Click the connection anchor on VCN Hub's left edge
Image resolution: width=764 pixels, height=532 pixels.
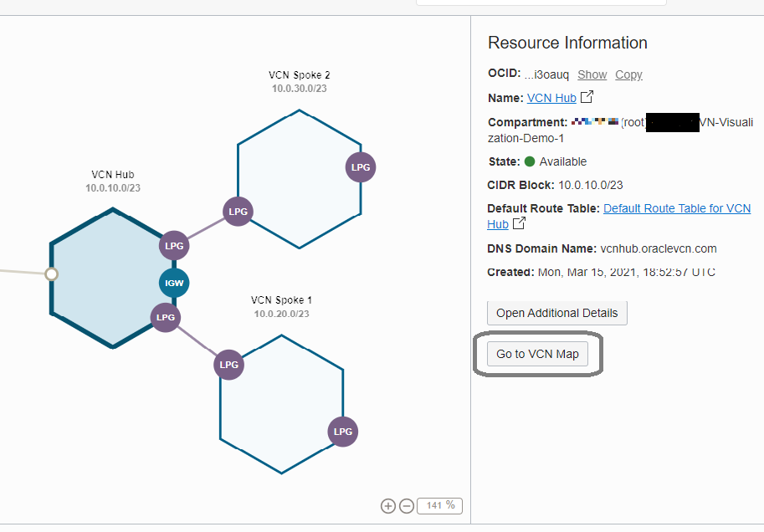pyautogui.click(x=52, y=274)
